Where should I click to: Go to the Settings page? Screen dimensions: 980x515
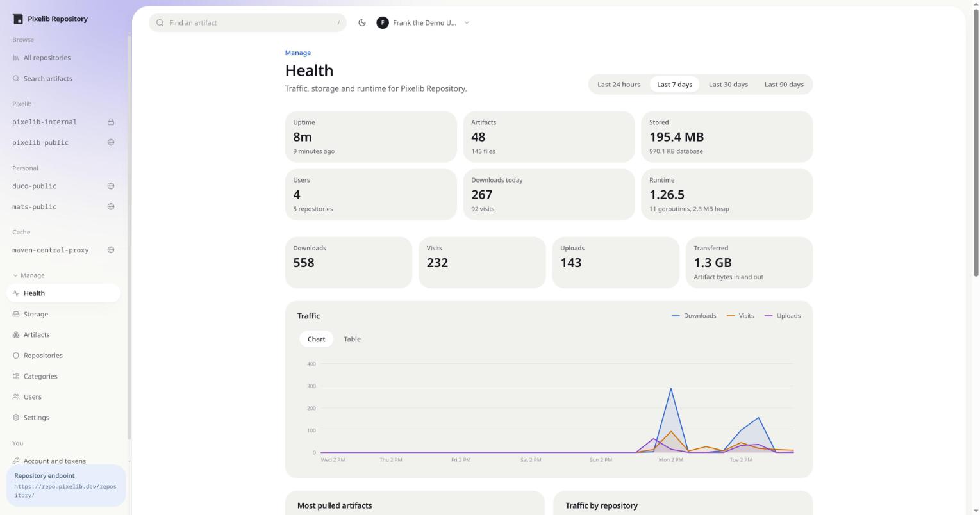[x=63, y=418]
